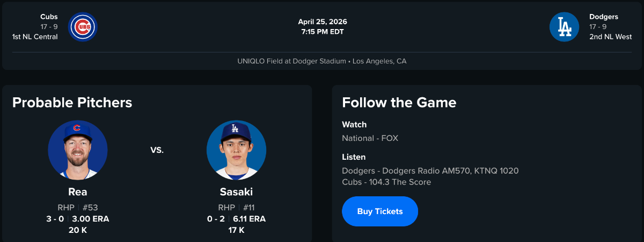Click the April 25, 2026 game date
The height and width of the screenshot is (242, 644).
pos(323,22)
